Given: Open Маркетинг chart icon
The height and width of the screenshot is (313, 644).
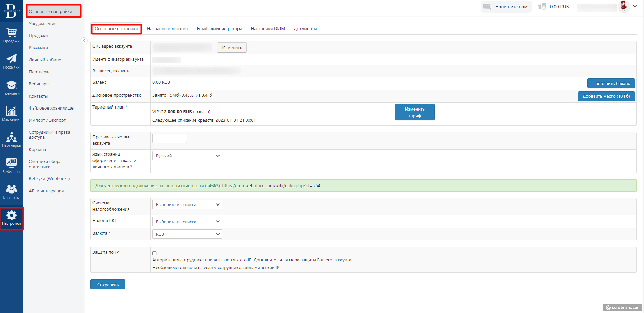Looking at the screenshot, I should (12, 111).
